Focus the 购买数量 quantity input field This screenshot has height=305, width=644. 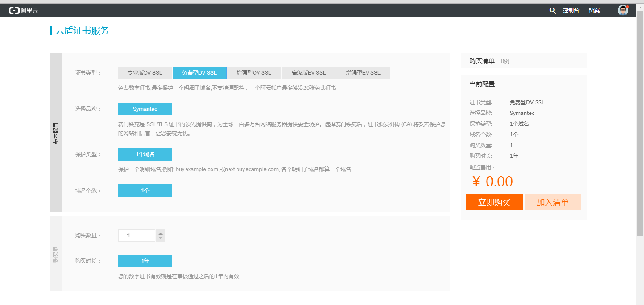(136, 236)
